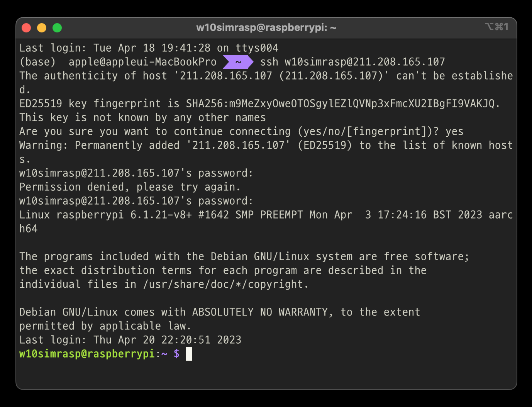532x407 pixels.
Task: Click the ⌥⌘1 shortcut indicator in title bar
Action: 497,27
